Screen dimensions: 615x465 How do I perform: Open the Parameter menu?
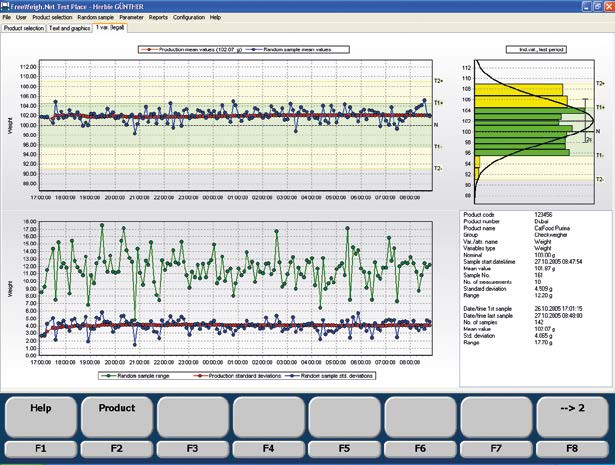(131, 17)
